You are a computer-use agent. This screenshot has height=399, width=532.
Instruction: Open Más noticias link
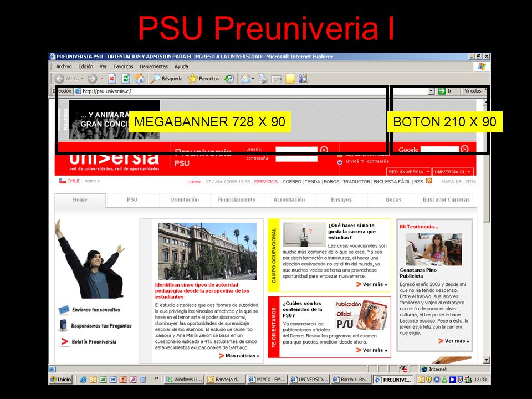tap(239, 356)
